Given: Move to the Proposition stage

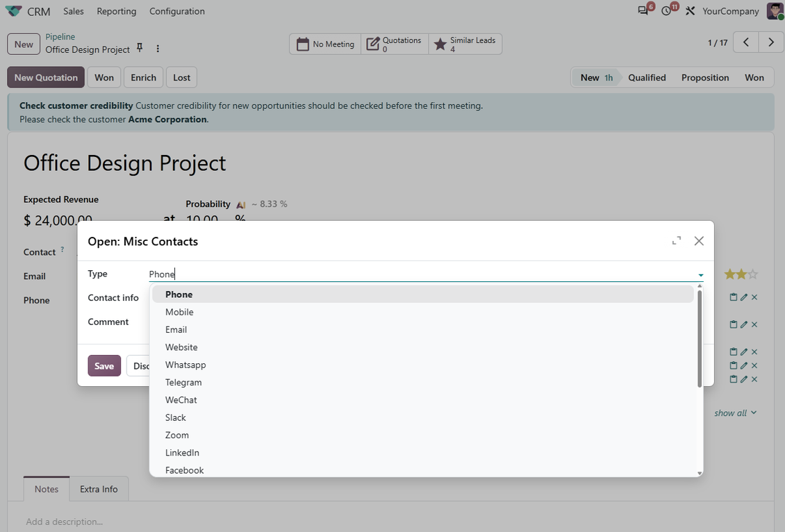Looking at the screenshot, I should click(x=705, y=78).
